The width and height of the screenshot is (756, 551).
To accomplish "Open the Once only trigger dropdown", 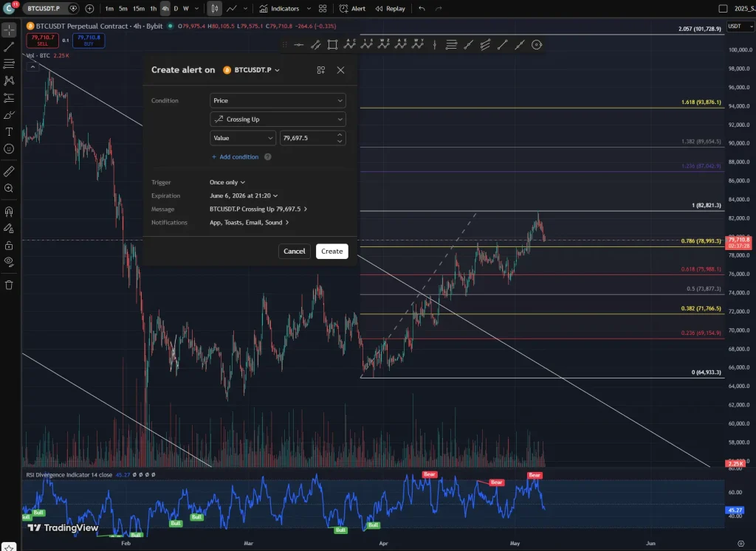I will point(227,182).
